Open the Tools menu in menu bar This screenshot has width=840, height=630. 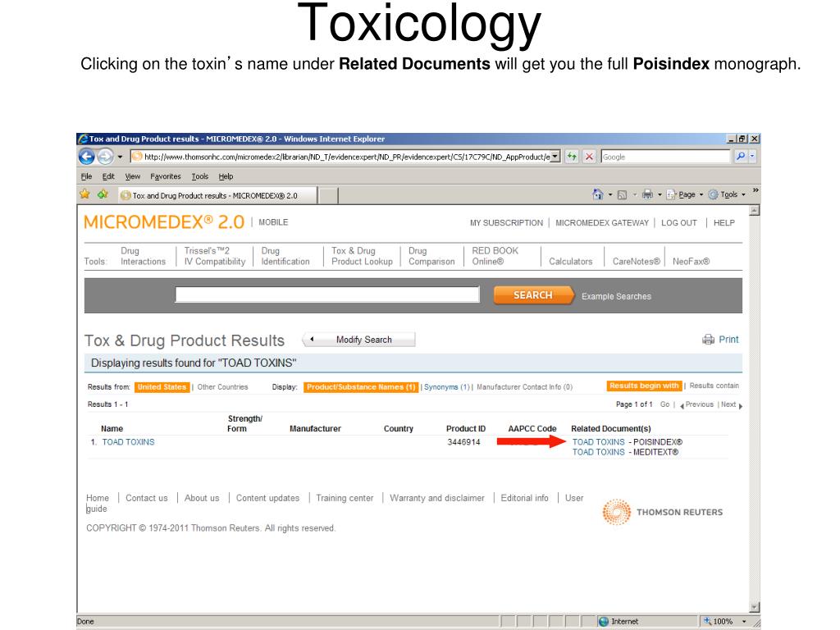(x=200, y=176)
